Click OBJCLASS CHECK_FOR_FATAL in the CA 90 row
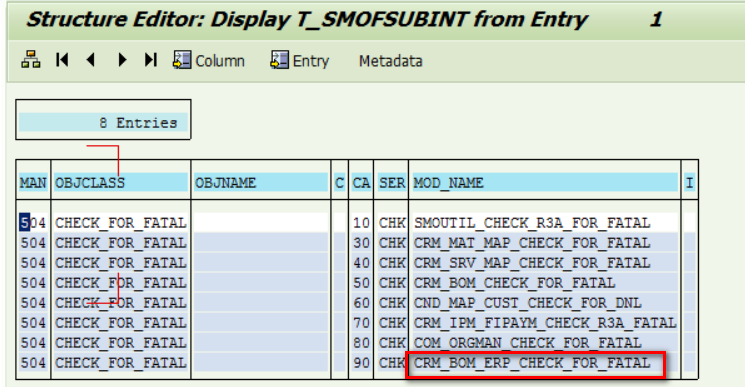This screenshot has width=745, height=387. 121,363
